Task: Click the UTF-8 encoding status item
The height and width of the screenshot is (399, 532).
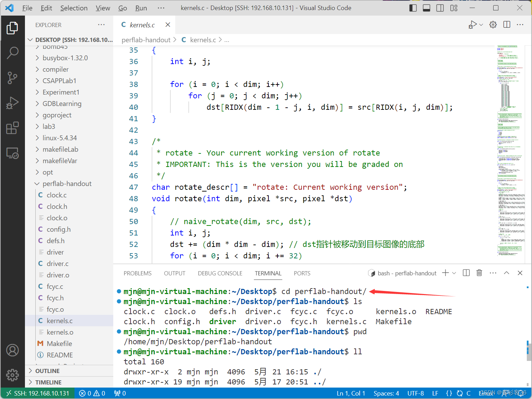Action: pos(415,393)
